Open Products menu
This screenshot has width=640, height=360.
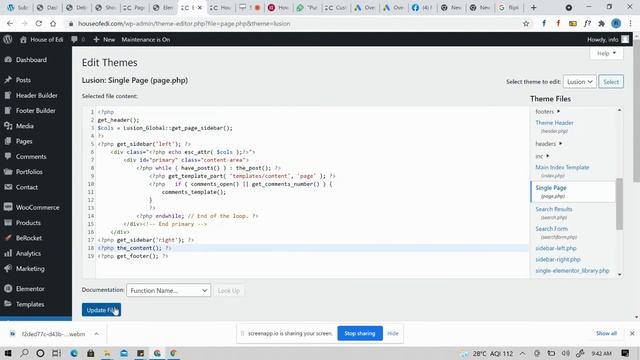[x=28, y=223]
